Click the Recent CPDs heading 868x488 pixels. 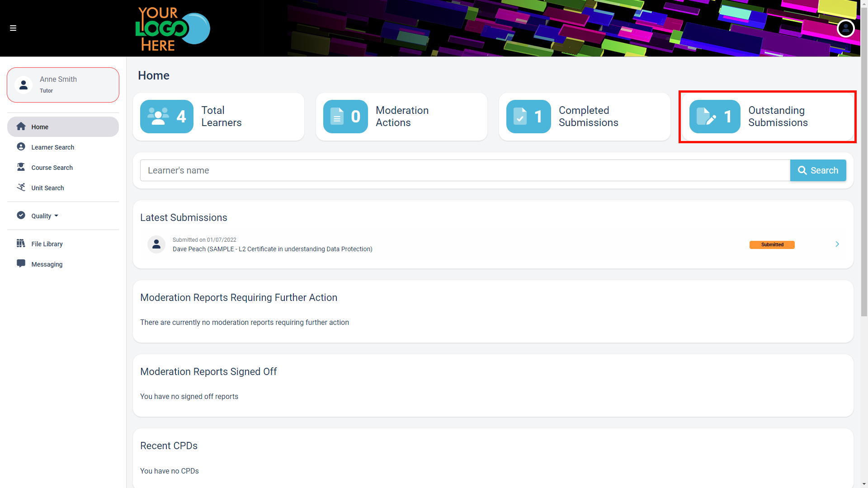(169, 446)
